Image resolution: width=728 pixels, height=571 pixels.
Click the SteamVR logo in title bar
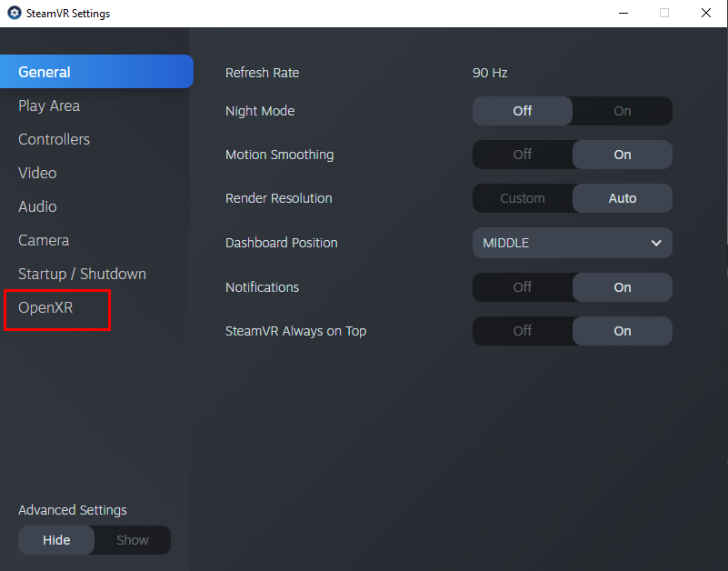tap(14, 14)
